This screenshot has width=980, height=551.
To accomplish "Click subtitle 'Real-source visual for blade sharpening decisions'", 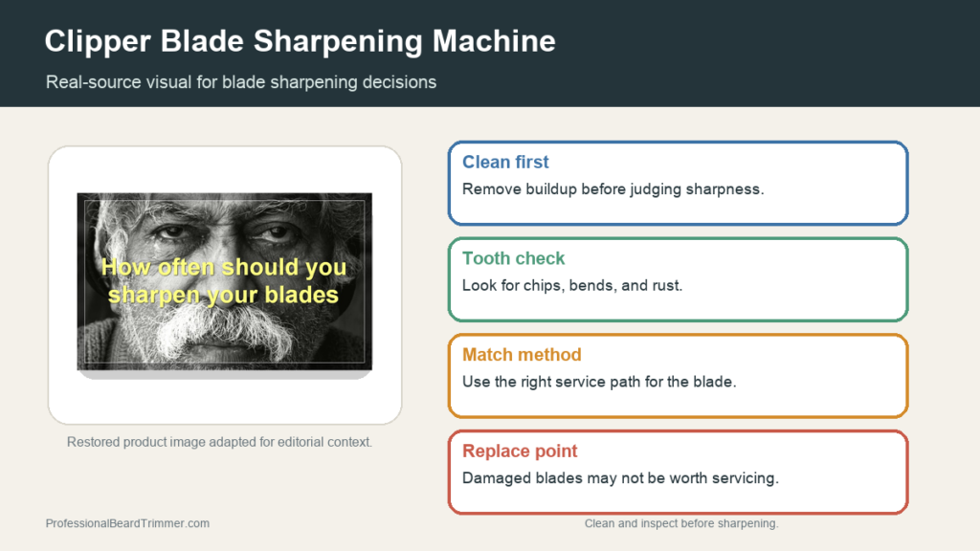I will [240, 82].
